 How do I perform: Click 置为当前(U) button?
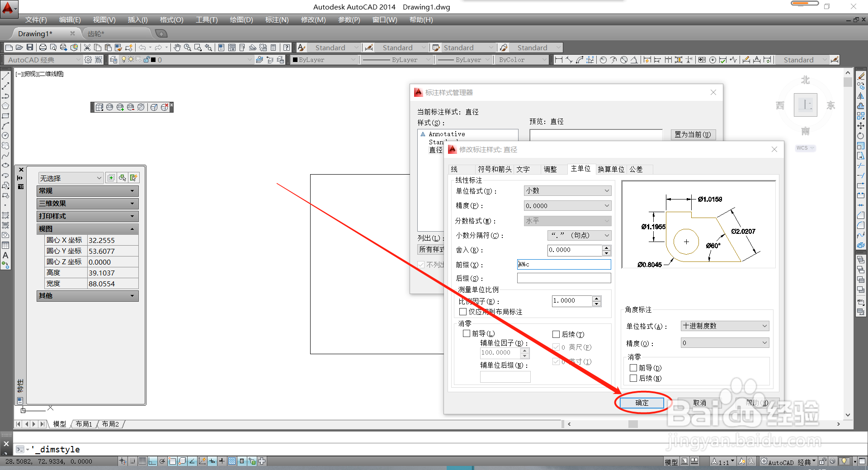693,134
